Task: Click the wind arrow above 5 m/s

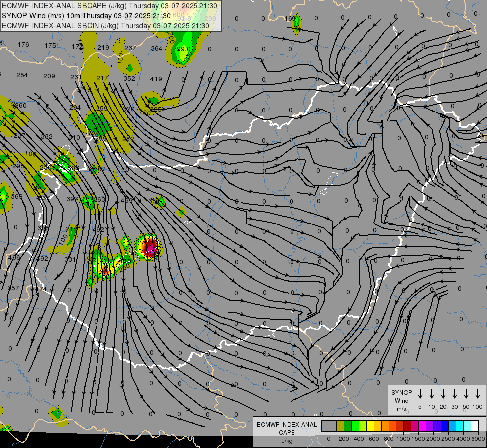Action: tap(420, 393)
